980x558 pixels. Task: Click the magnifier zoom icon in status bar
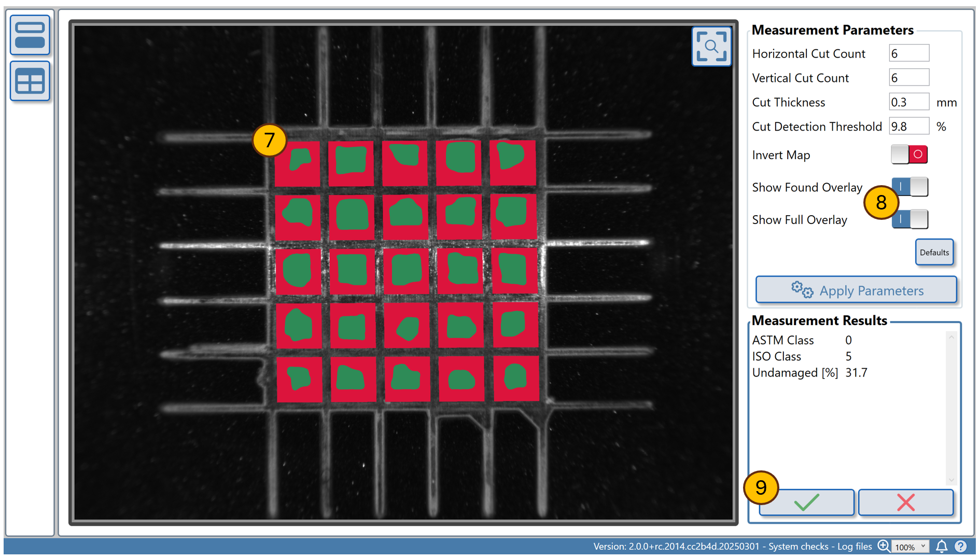[x=883, y=546]
